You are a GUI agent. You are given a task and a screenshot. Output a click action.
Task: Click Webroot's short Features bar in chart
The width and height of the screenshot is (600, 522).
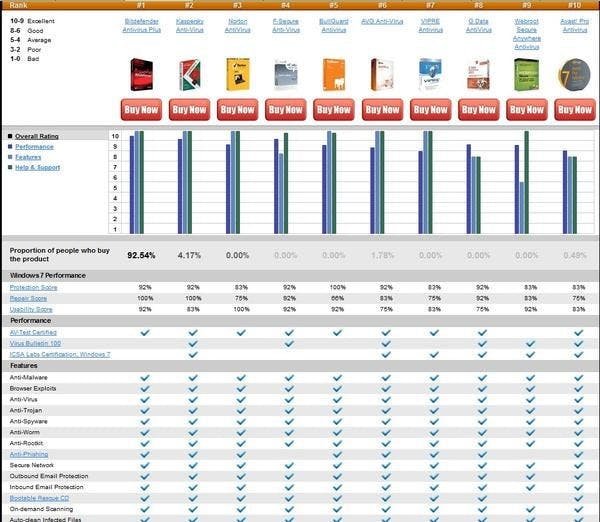(x=522, y=208)
